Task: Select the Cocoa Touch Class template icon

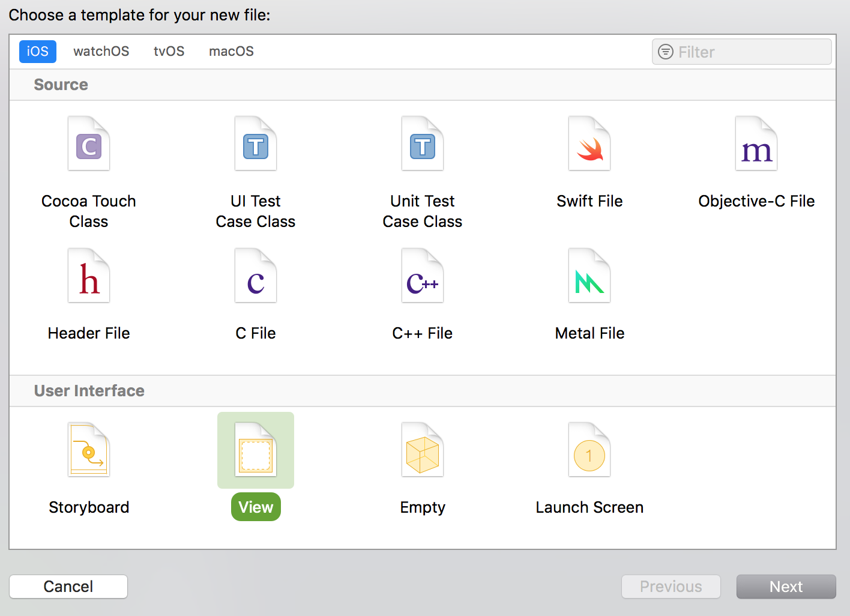Action: [89, 144]
